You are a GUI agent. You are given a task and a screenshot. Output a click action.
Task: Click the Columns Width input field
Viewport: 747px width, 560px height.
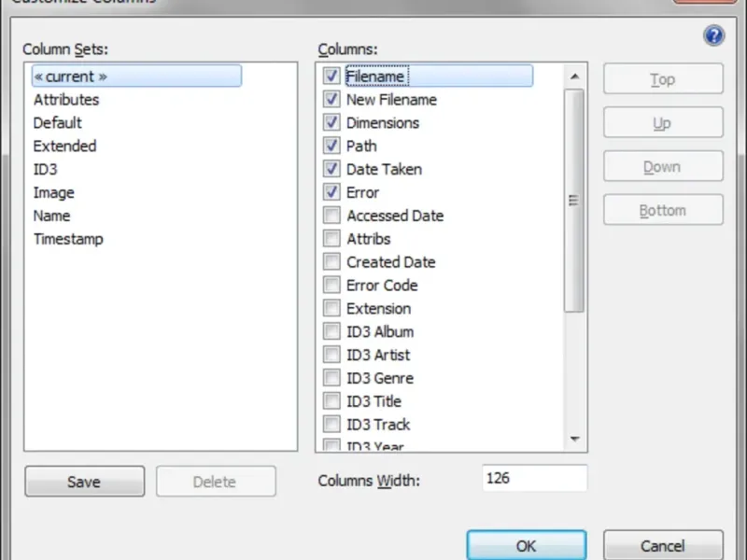534,479
